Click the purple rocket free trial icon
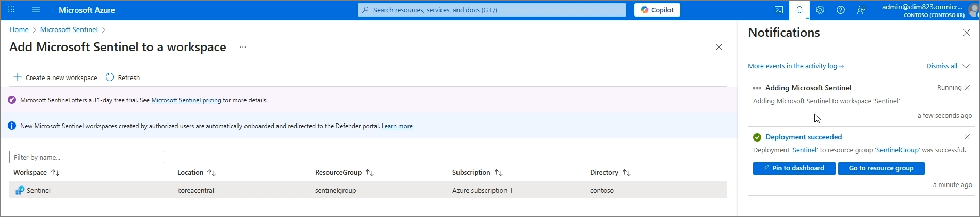980x217 pixels. click(x=12, y=100)
